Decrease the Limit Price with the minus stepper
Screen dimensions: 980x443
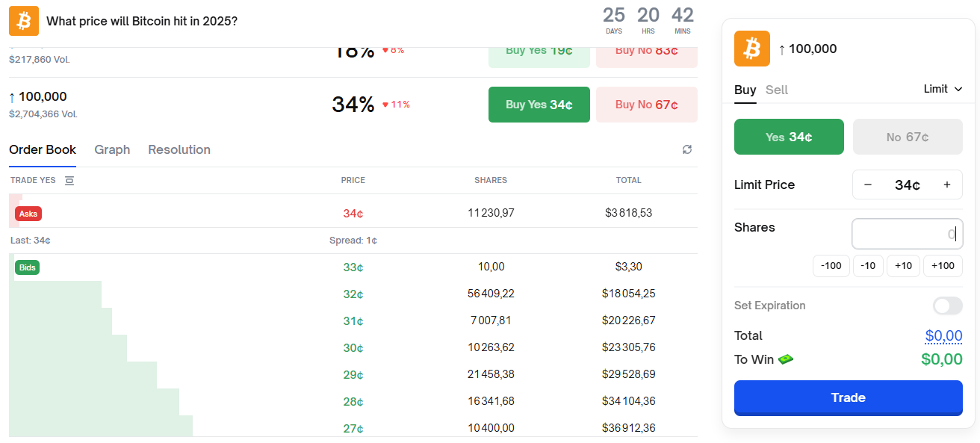868,185
